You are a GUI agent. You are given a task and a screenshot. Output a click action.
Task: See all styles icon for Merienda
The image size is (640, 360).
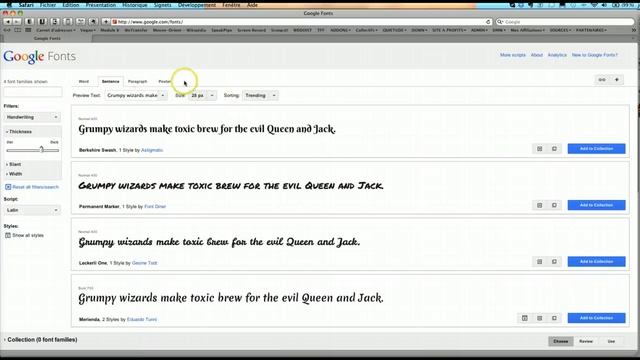click(525, 318)
